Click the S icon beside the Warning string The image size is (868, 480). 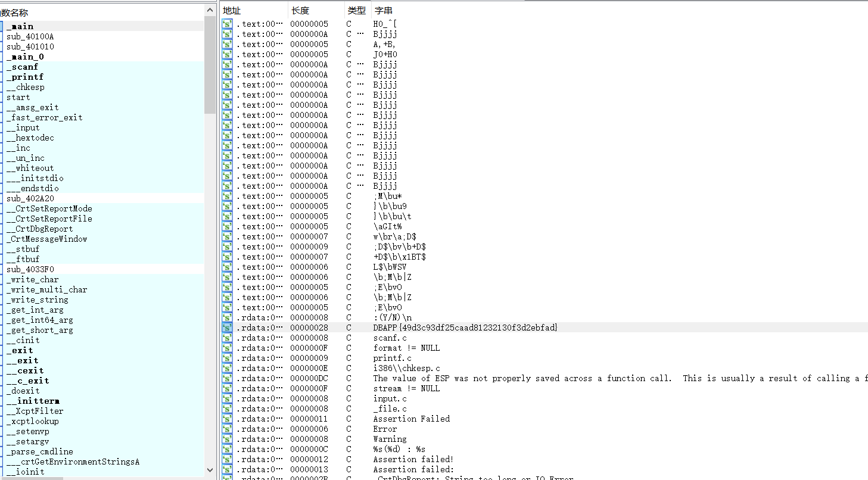(x=226, y=439)
